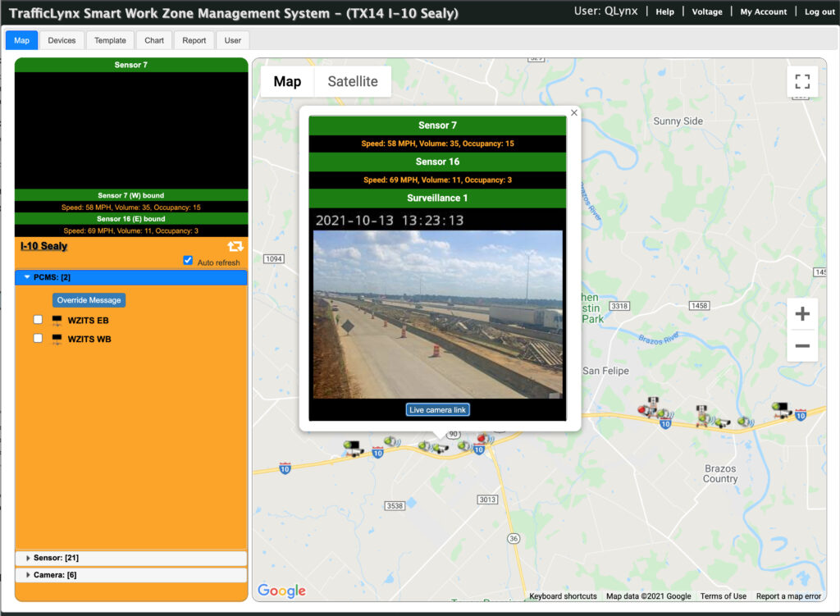Open the Report tab
The width and height of the screenshot is (840, 616).
[194, 40]
